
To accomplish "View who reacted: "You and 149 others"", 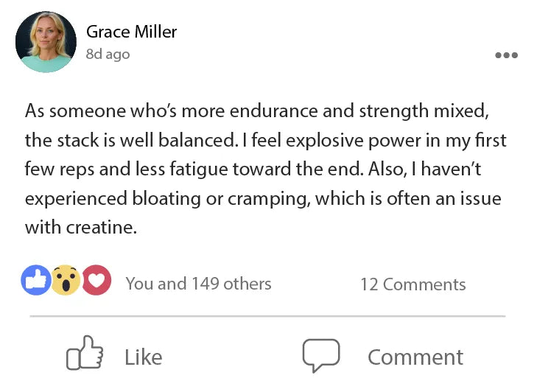I will [x=198, y=284].
